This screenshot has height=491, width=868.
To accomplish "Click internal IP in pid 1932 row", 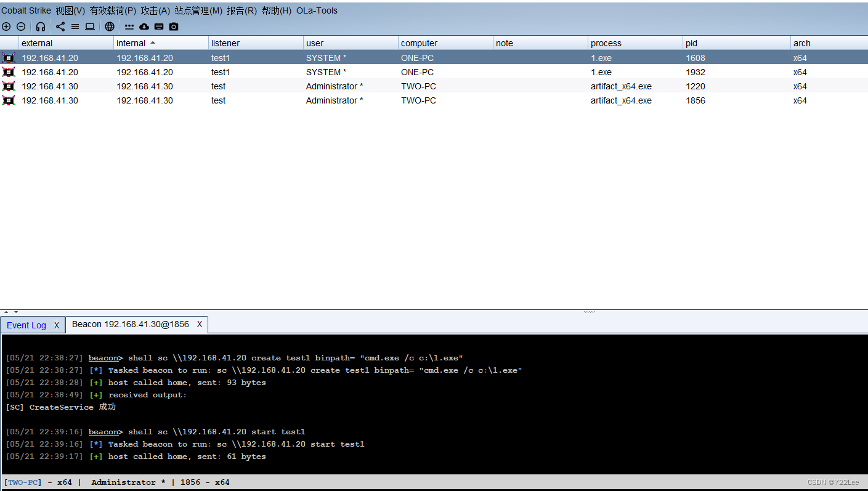I will pyautogui.click(x=145, y=72).
